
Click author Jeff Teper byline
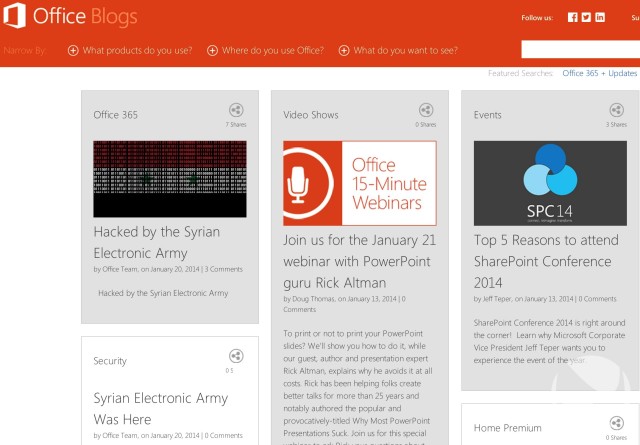tap(497, 299)
